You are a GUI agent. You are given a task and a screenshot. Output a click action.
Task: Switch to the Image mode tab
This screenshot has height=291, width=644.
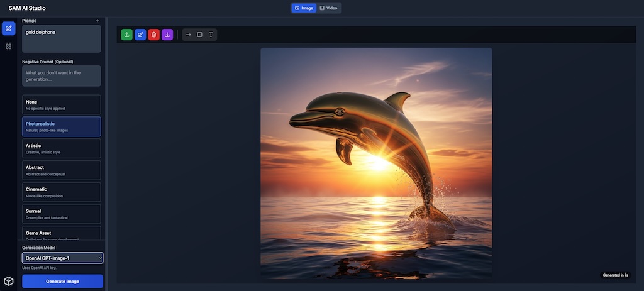304,8
